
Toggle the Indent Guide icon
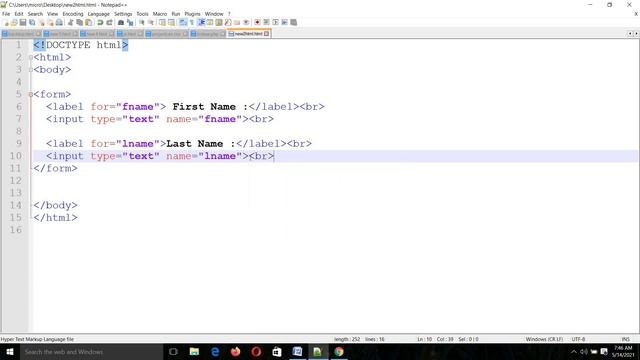[x=201, y=22]
